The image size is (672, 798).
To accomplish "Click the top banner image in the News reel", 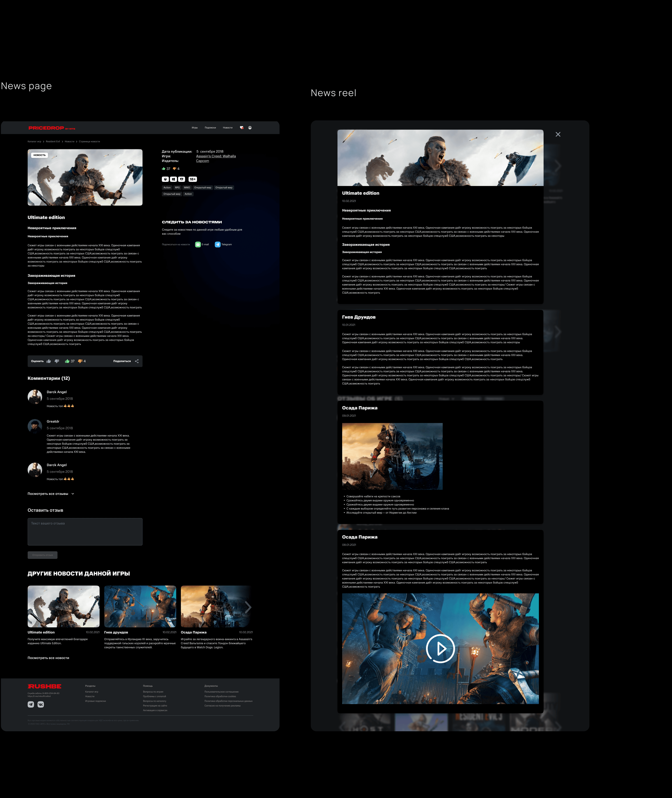I will pyautogui.click(x=440, y=158).
